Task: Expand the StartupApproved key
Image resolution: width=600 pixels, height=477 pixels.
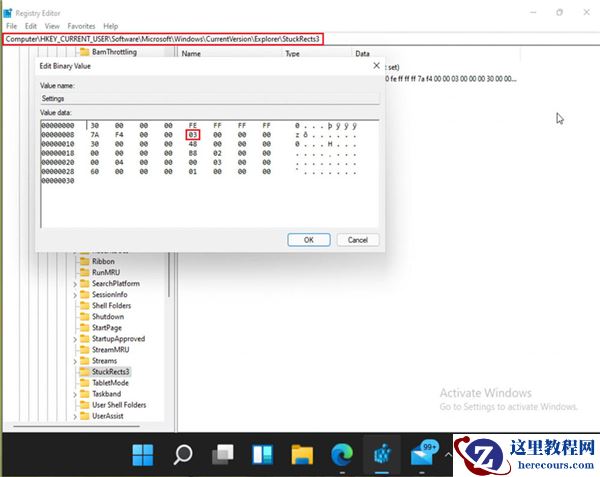Action: 75,339
